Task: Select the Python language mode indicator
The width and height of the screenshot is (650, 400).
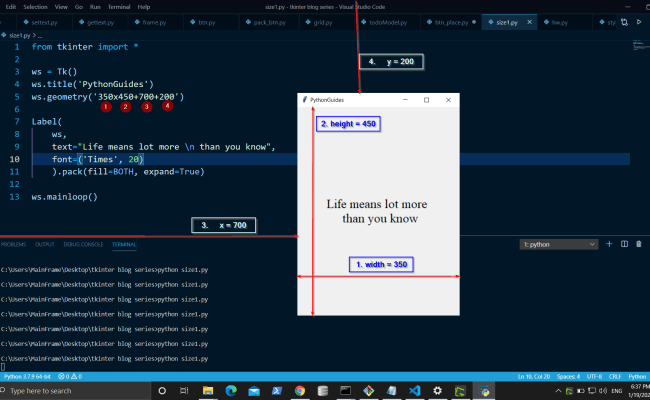Action: (637, 376)
